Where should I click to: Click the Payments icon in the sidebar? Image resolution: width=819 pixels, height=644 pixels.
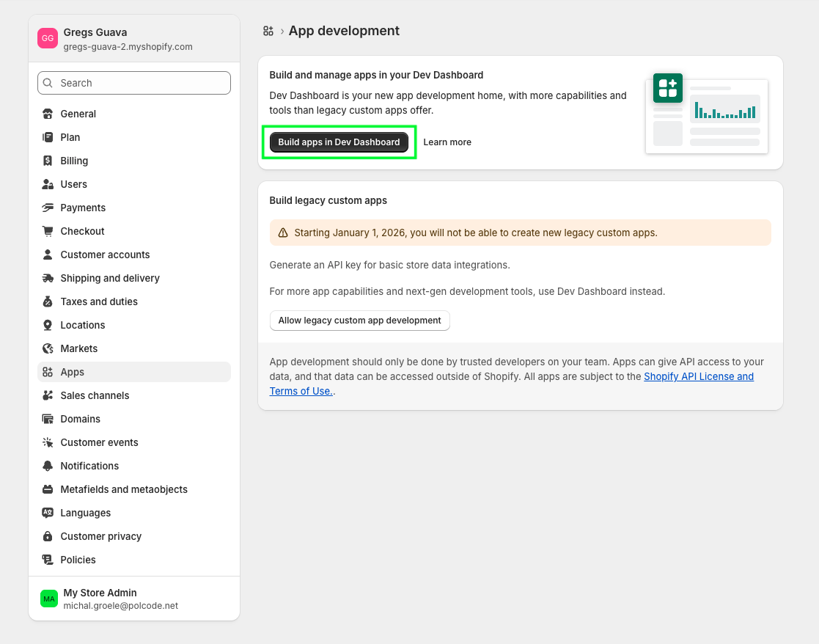[x=48, y=208]
